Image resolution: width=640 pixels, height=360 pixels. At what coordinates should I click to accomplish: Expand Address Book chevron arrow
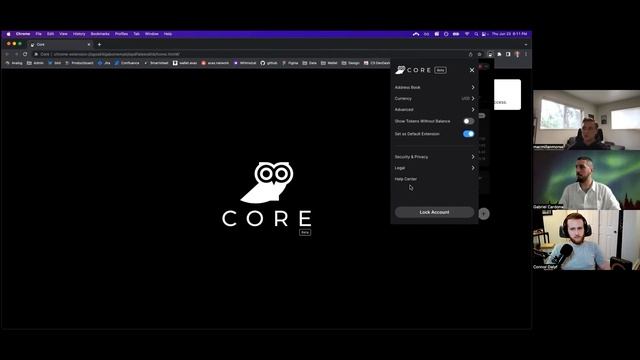click(x=473, y=87)
